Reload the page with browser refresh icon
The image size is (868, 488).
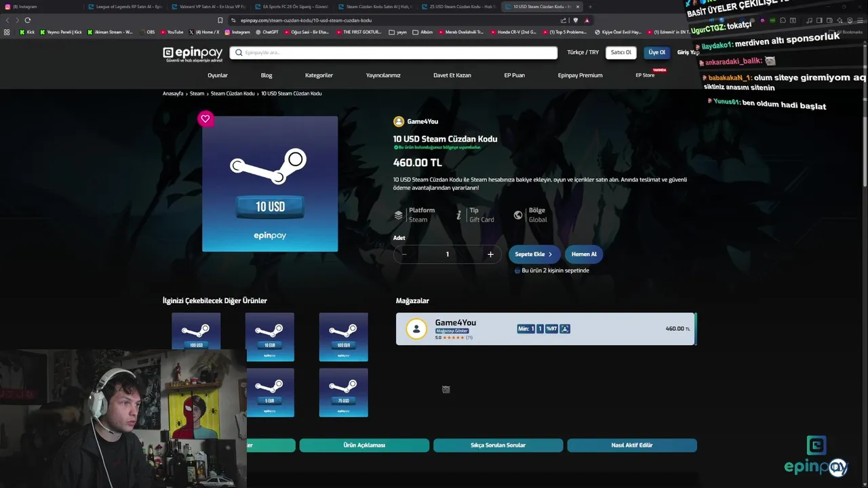pos(27,20)
